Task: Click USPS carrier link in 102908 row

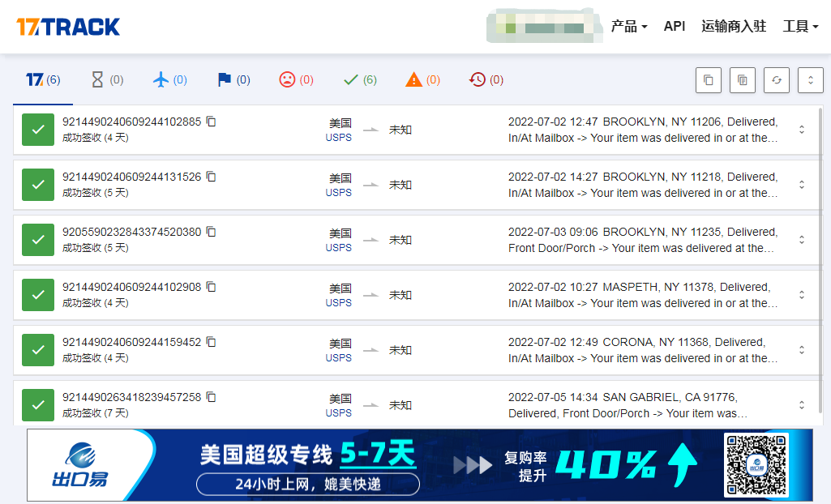Action: coord(339,303)
